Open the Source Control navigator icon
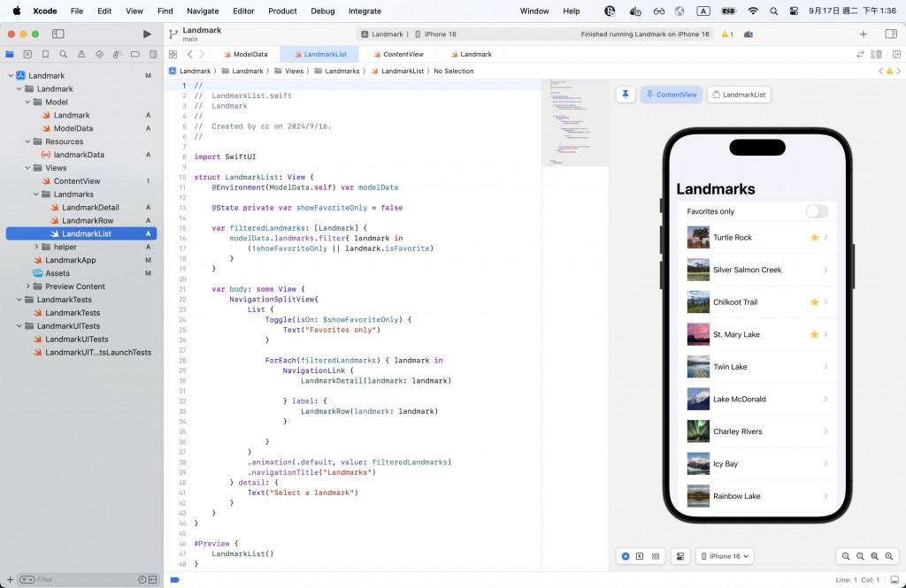The width and height of the screenshot is (906, 588). pos(27,54)
